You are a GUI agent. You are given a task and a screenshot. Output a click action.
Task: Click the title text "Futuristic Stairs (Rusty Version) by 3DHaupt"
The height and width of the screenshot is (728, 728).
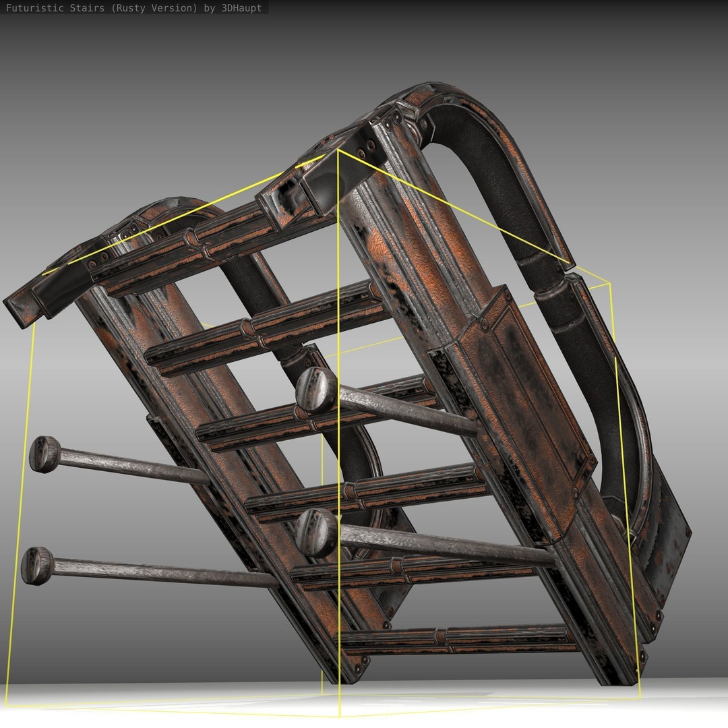coord(133,8)
